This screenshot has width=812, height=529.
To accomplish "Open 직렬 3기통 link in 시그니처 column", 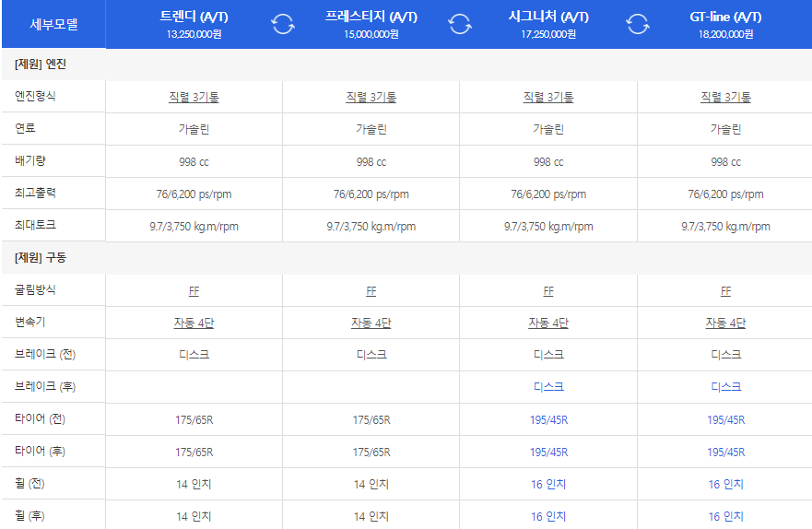I will 548,97.
